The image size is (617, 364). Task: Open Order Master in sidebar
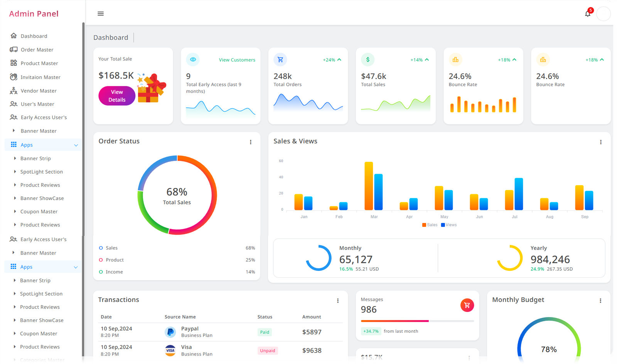point(37,50)
